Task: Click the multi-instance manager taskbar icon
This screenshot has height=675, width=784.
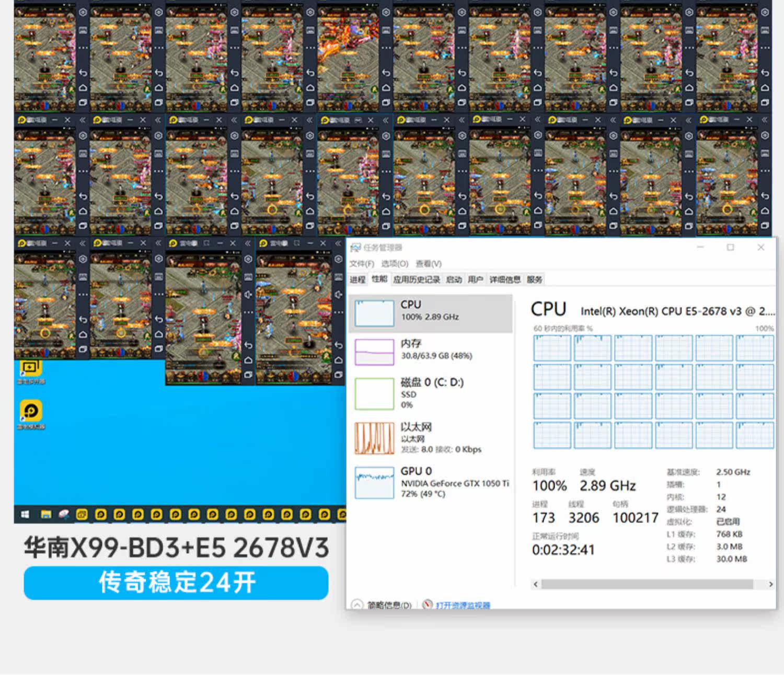Action: (x=82, y=515)
